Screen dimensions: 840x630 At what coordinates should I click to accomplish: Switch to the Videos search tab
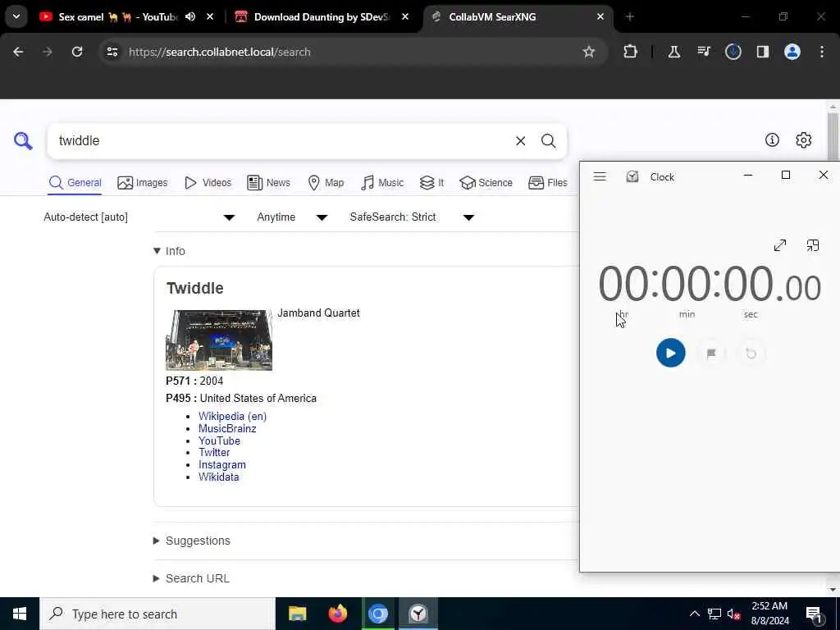tap(208, 183)
